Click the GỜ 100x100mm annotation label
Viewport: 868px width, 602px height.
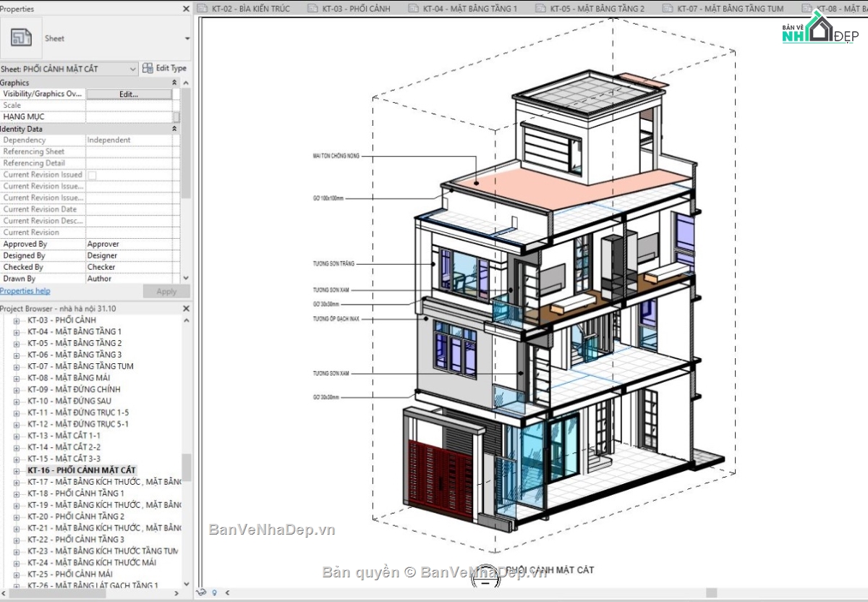[x=330, y=198]
